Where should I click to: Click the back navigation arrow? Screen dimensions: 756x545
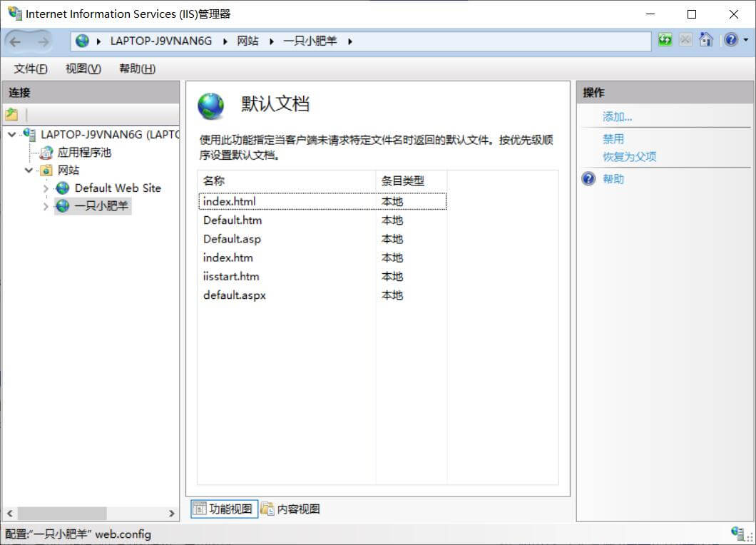16,42
